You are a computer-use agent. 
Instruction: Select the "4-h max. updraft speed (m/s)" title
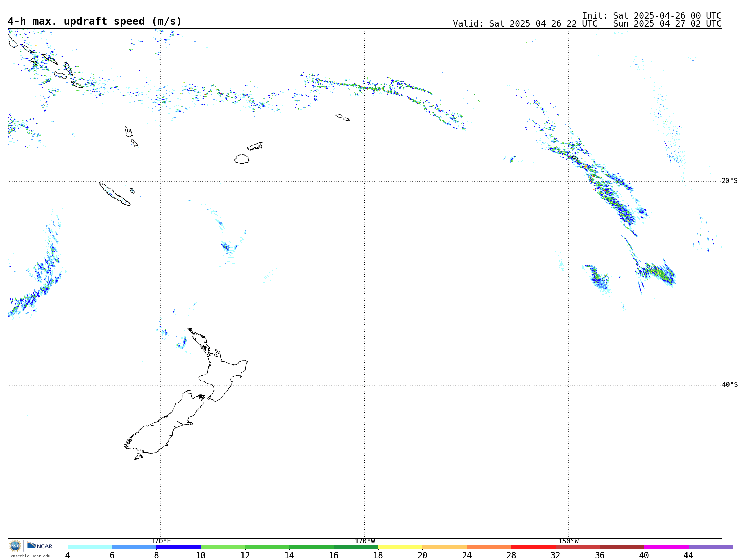(x=95, y=21)
